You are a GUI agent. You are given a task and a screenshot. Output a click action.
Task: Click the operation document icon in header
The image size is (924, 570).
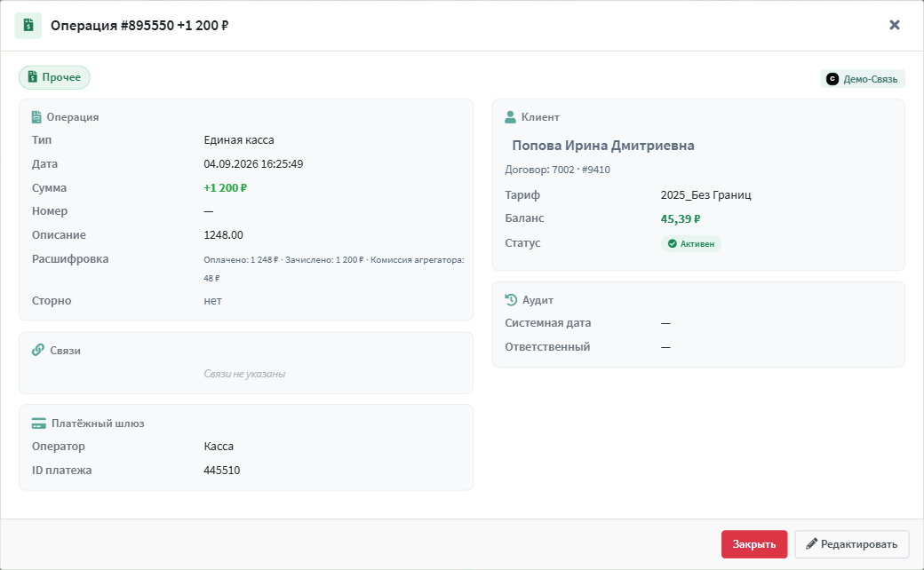(x=28, y=26)
